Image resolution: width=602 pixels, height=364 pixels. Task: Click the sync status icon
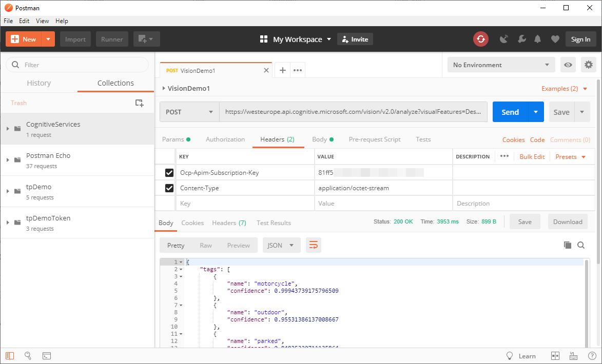point(480,39)
